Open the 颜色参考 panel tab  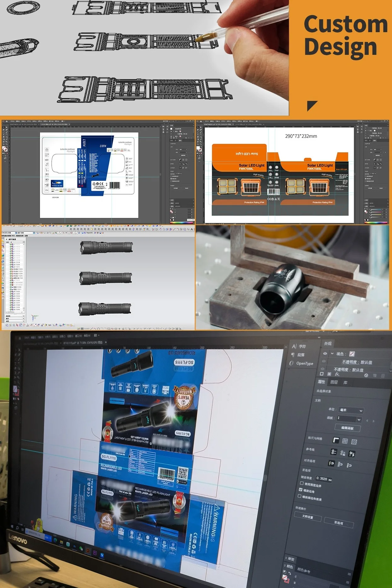[x=304, y=570]
